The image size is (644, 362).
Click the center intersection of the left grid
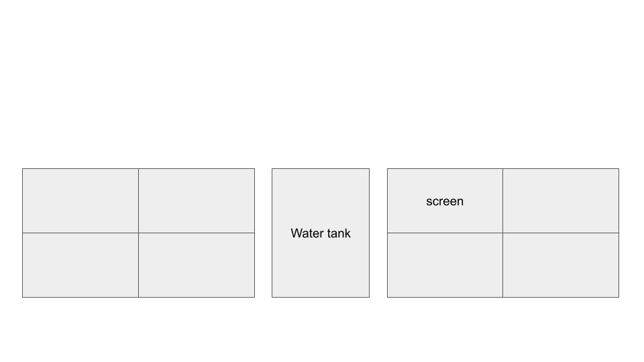[x=138, y=233]
